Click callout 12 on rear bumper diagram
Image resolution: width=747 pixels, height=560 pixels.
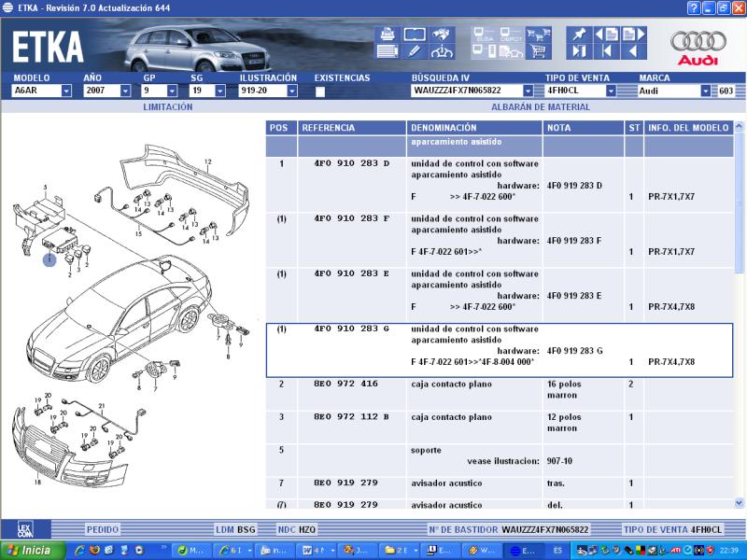(207, 161)
